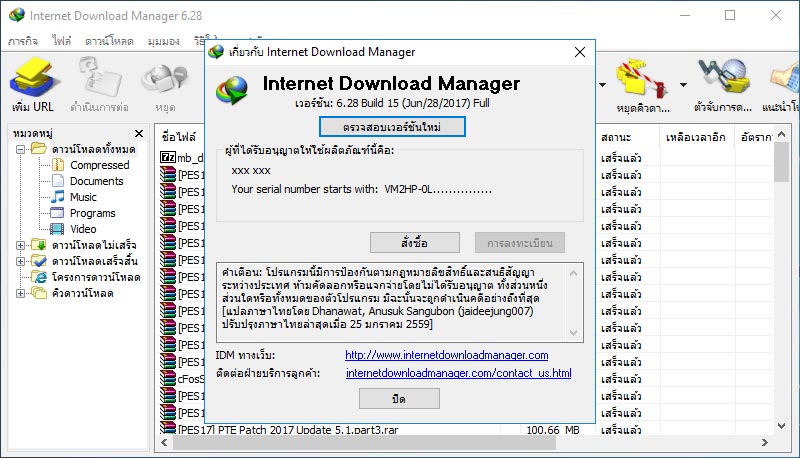Click horizontal scrollbar left arrow
Viewport: 800px width, 458px height.
[164, 442]
